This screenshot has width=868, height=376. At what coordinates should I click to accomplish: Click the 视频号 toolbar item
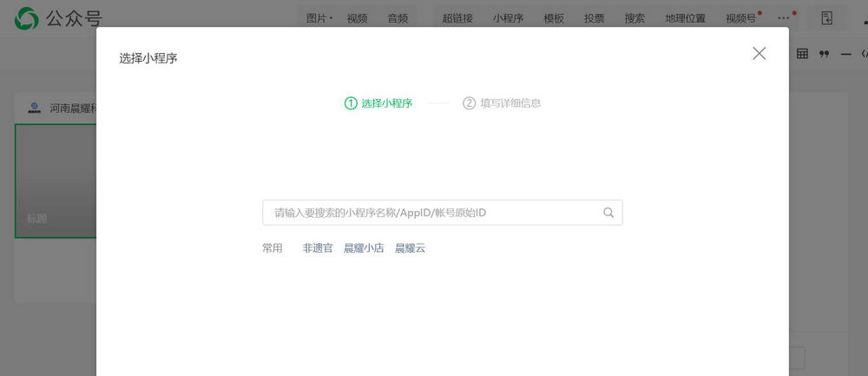[740, 18]
